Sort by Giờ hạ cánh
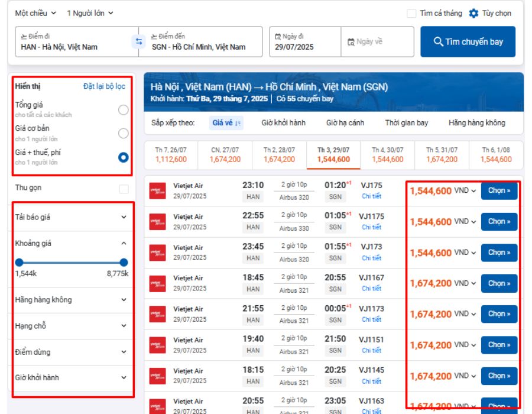 pos(345,123)
